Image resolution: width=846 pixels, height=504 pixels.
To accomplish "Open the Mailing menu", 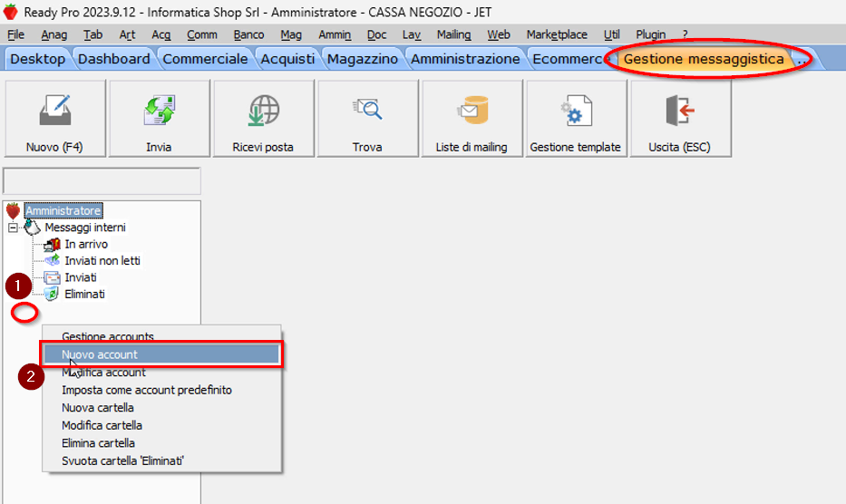I will [453, 34].
